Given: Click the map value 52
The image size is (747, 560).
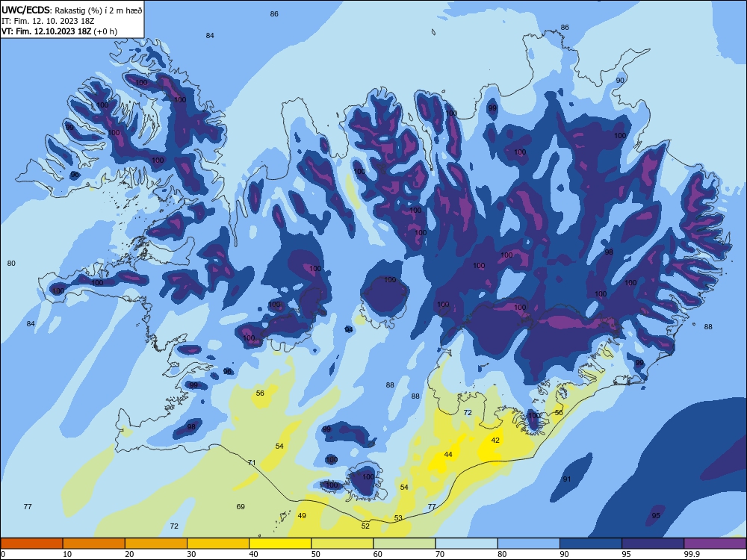Looking at the screenshot, I should [x=365, y=526].
